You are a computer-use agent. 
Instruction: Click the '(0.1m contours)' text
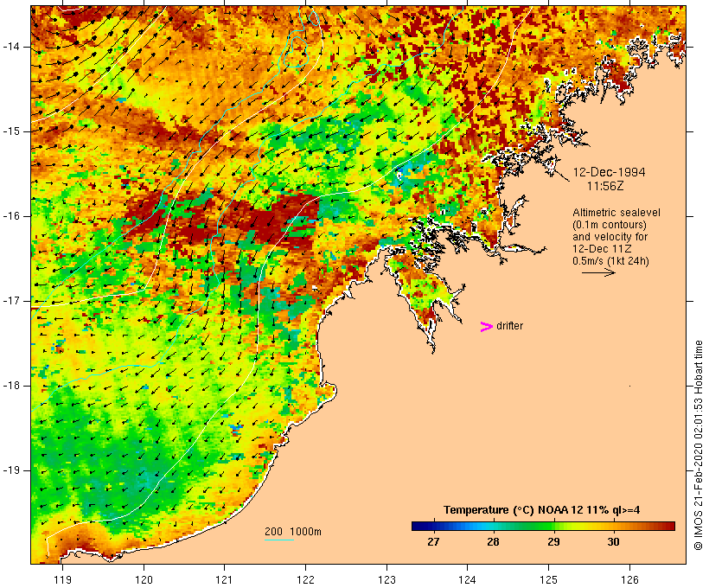point(609,225)
